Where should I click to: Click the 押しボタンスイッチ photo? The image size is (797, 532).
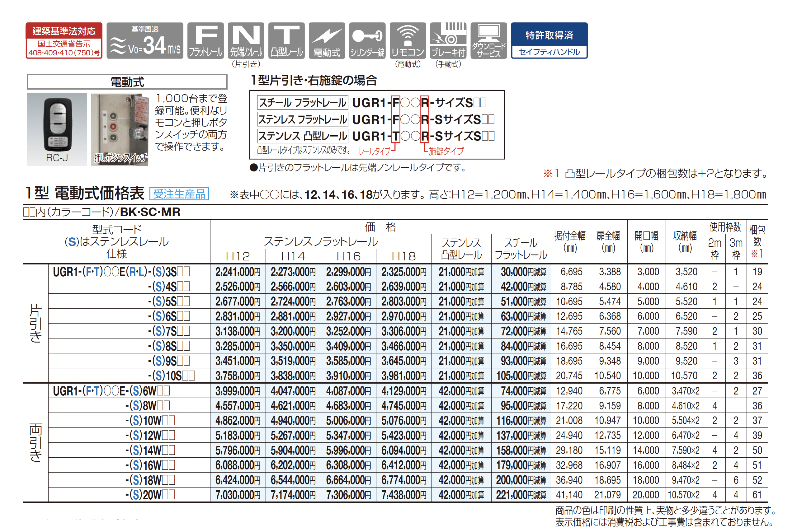[120, 130]
